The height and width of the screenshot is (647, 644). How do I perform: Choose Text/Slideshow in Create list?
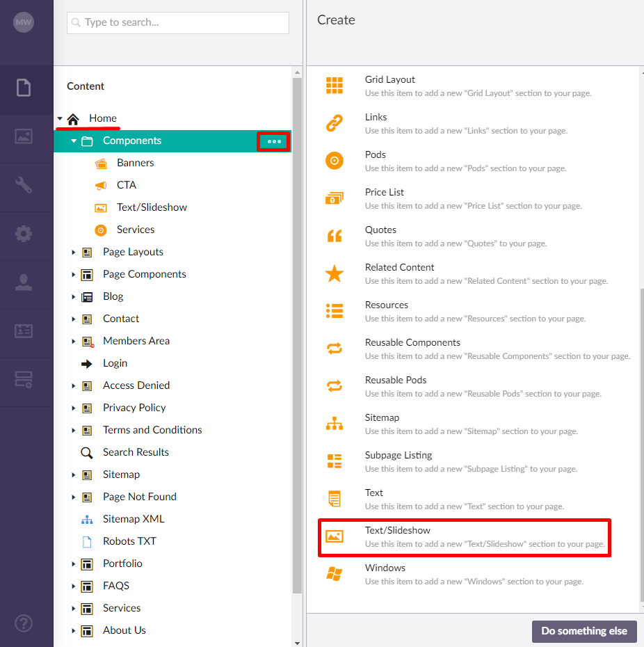tap(464, 537)
